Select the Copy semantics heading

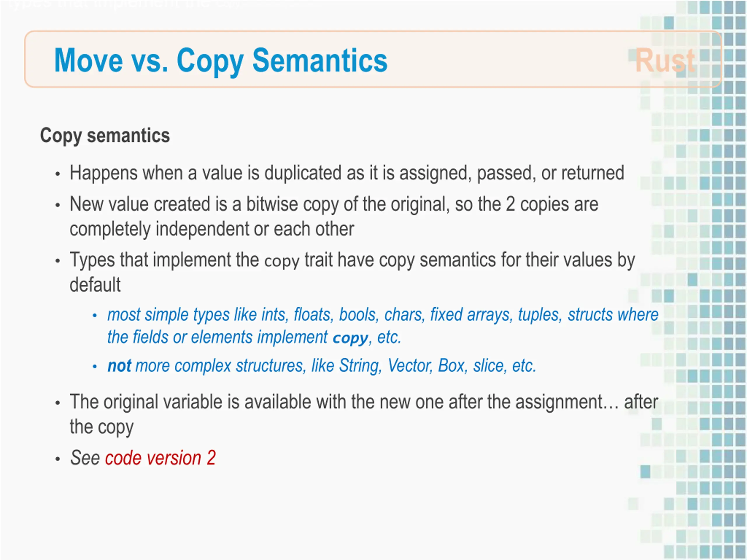tap(105, 136)
